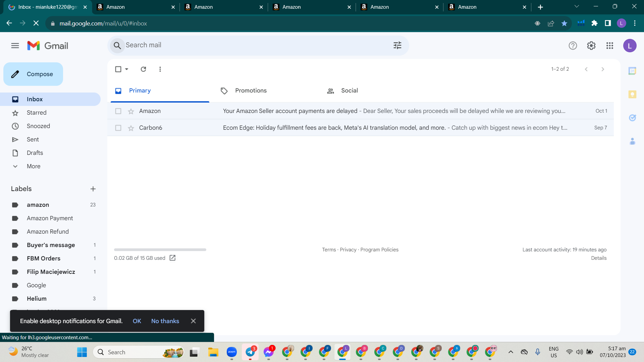This screenshot has width=644, height=362.
Task: Open Telegram from the taskbar
Action: [250, 352]
